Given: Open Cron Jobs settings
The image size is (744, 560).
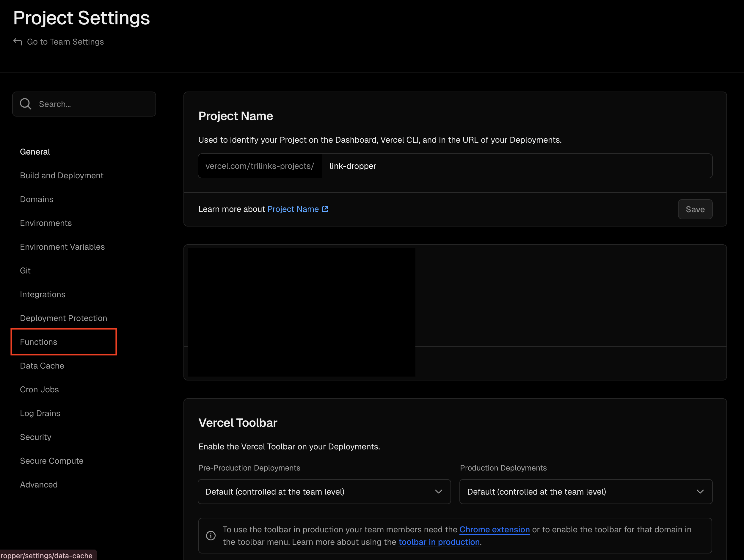Looking at the screenshot, I should (x=39, y=389).
